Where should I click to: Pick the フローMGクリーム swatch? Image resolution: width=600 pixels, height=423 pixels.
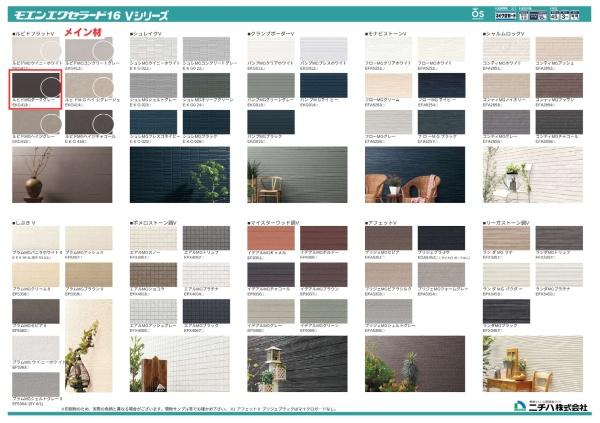point(389,85)
